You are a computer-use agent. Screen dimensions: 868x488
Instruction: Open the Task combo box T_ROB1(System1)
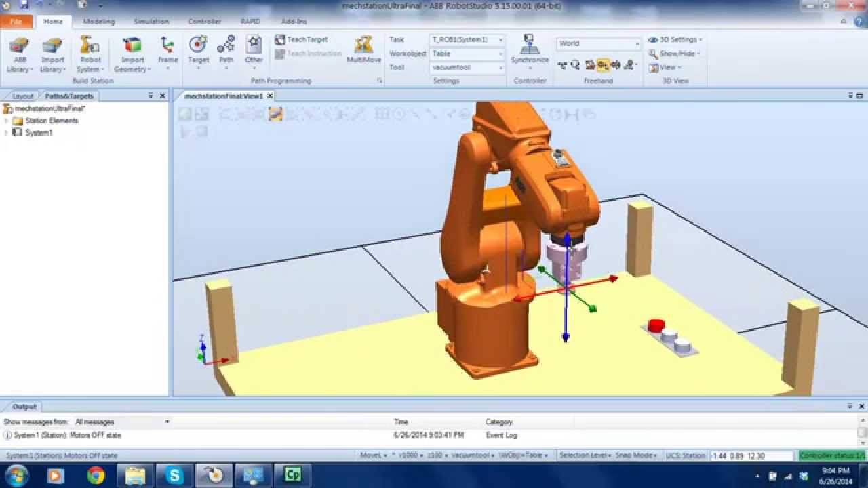[x=467, y=40]
